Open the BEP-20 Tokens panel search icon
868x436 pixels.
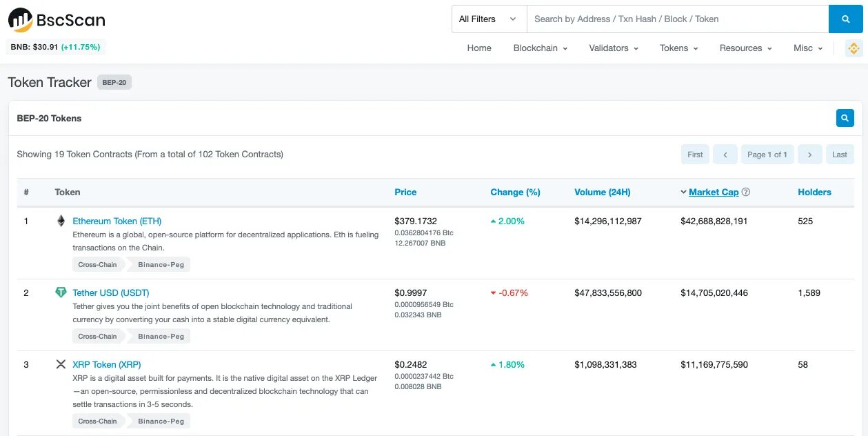845,118
